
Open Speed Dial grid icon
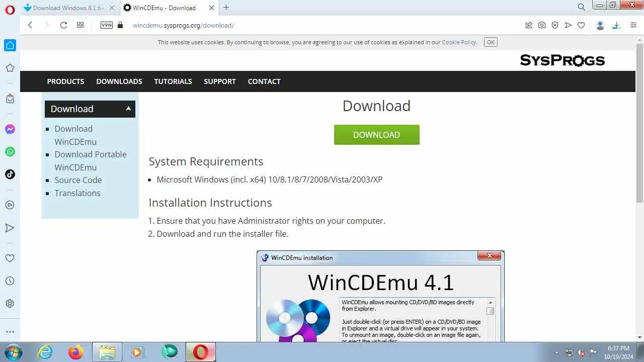pyautogui.click(x=80, y=25)
